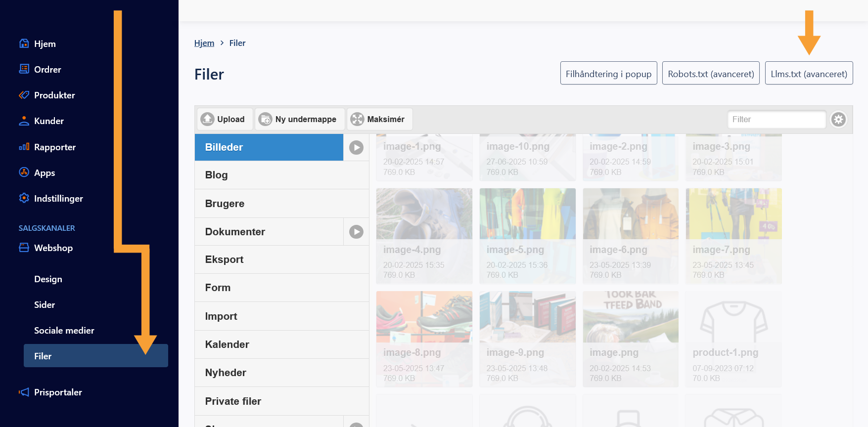Select the Billeder folder
The height and width of the screenshot is (427, 868).
tap(269, 147)
